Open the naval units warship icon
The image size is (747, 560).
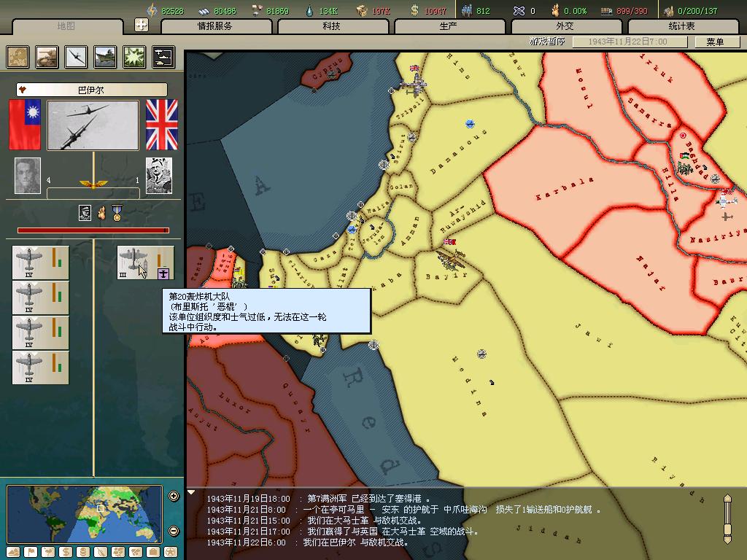(x=105, y=57)
